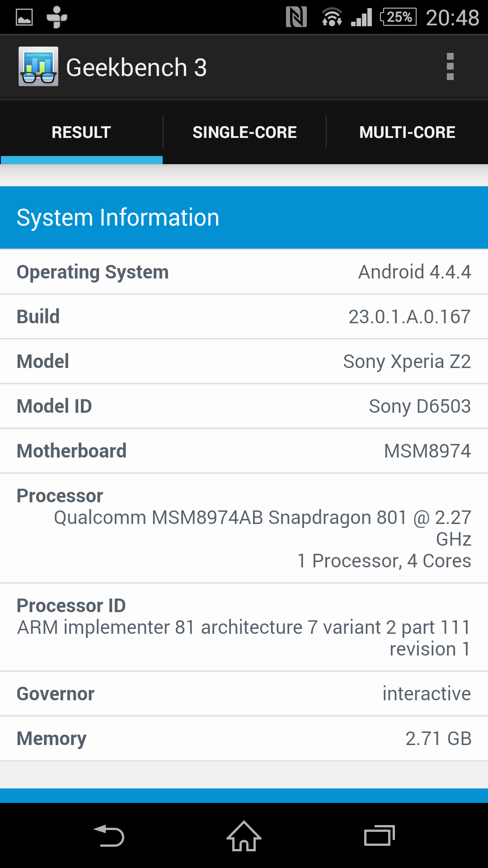
Task: Select the Memory 2.71 GB row
Action: [244, 738]
